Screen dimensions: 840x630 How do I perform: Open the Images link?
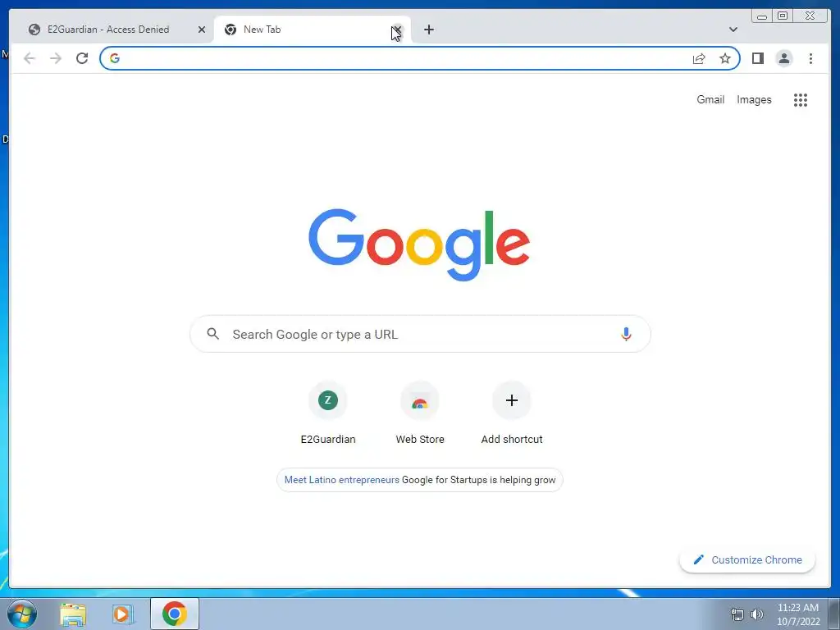754,99
